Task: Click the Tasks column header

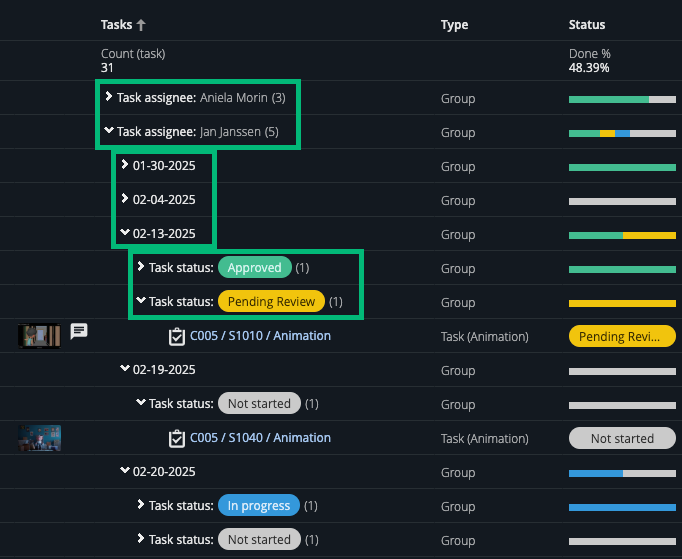Action: coord(117,25)
